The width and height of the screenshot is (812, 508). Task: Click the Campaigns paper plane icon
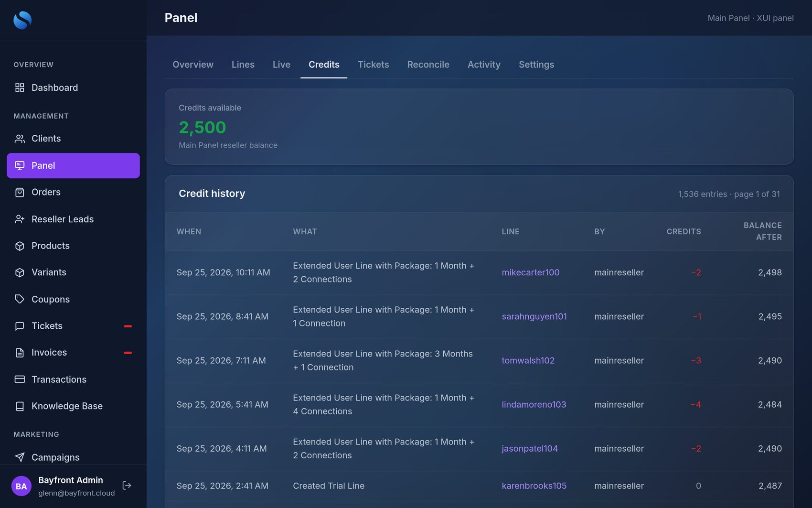tap(20, 457)
